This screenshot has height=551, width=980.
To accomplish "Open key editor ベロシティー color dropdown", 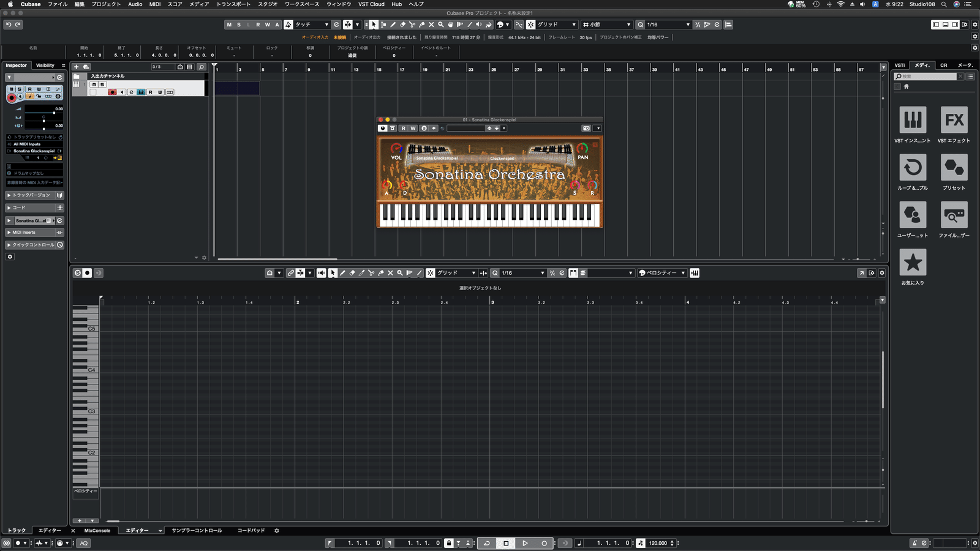I will pos(661,273).
